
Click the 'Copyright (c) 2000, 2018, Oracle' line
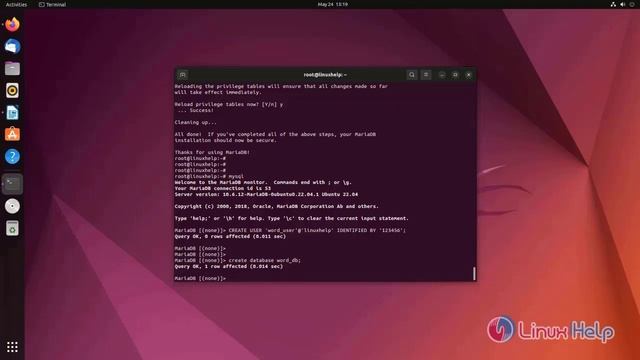pos(276,207)
